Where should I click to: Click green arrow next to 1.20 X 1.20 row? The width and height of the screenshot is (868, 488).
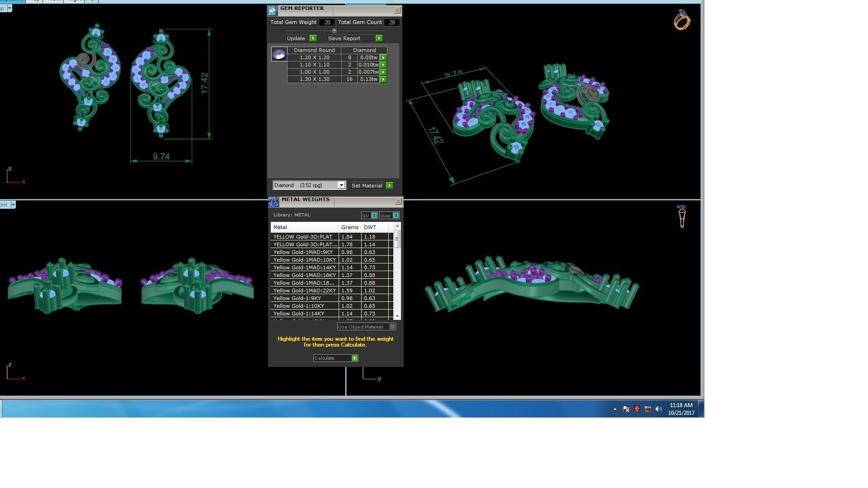click(x=383, y=58)
